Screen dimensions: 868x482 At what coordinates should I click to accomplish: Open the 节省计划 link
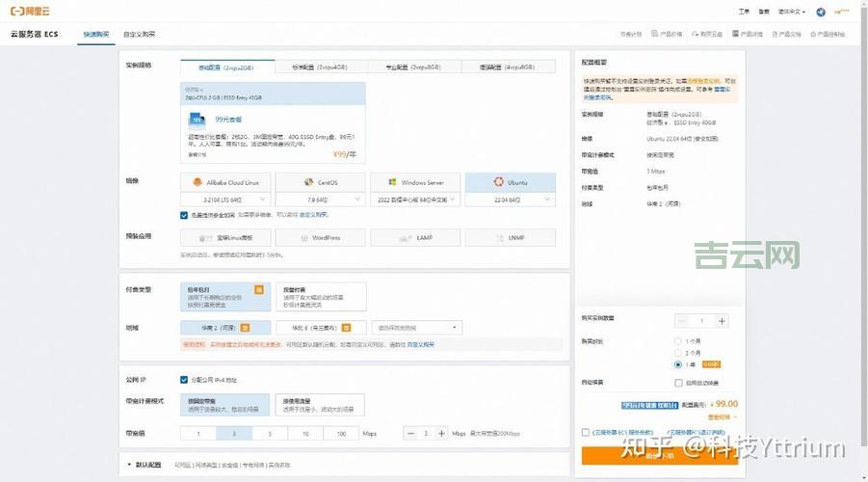click(x=631, y=34)
